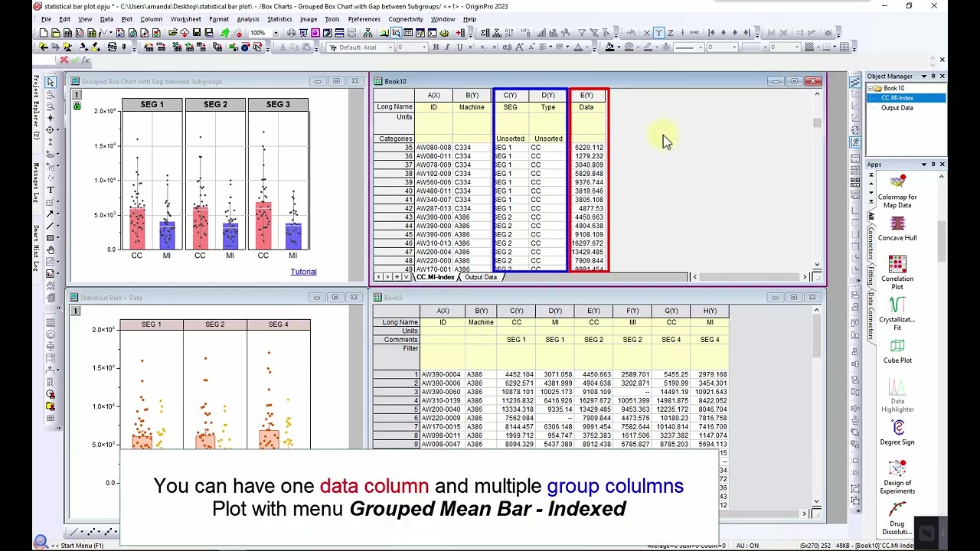Image resolution: width=980 pixels, height=551 pixels.
Task: Select column H(Y) header in Book5
Action: (x=710, y=311)
